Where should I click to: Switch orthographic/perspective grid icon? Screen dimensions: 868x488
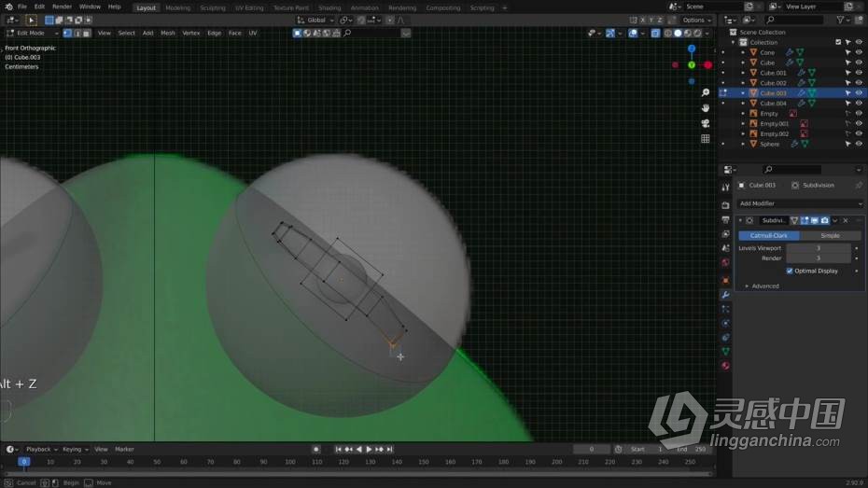(x=706, y=139)
